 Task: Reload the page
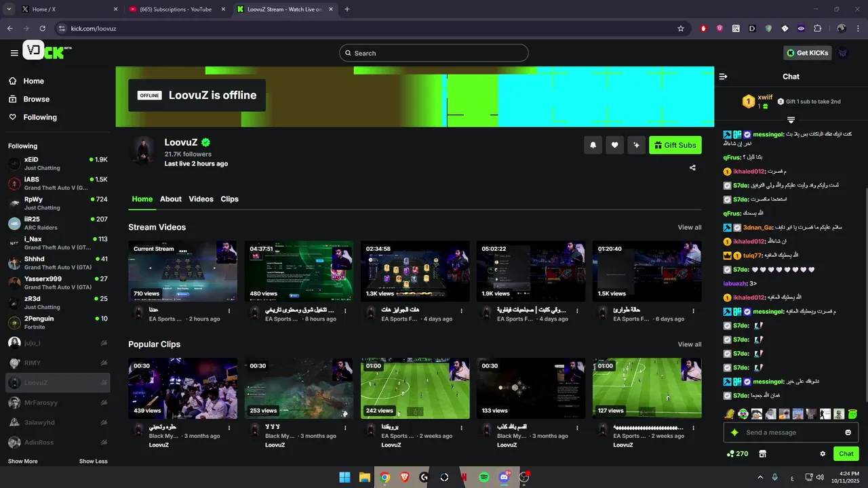click(42, 28)
